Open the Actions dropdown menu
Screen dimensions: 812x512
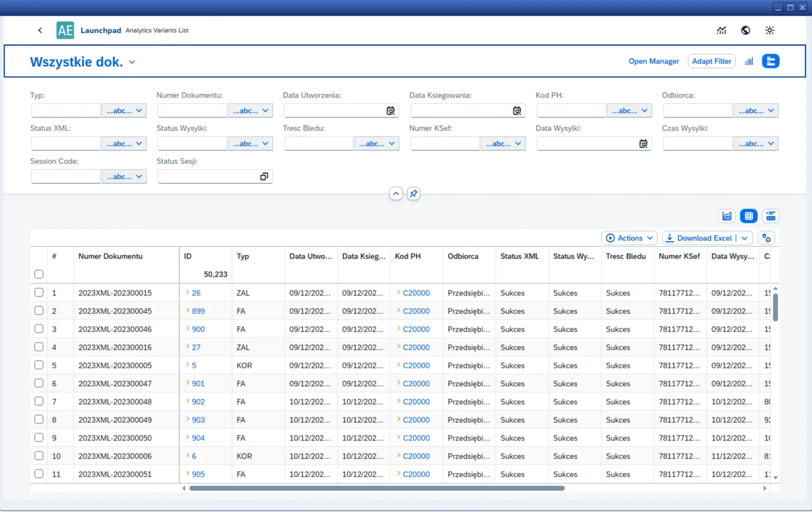[x=629, y=238]
